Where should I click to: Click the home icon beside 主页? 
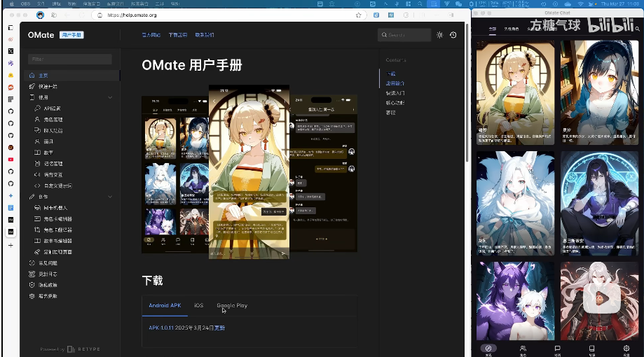(32, 76)
